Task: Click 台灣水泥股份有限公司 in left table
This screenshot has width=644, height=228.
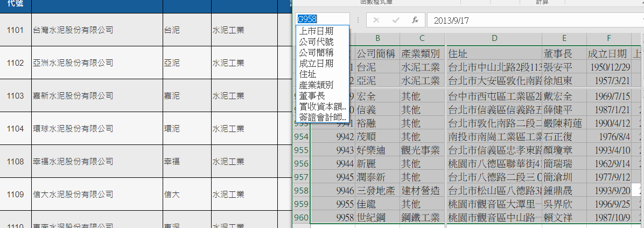Action: coord(73,30)
